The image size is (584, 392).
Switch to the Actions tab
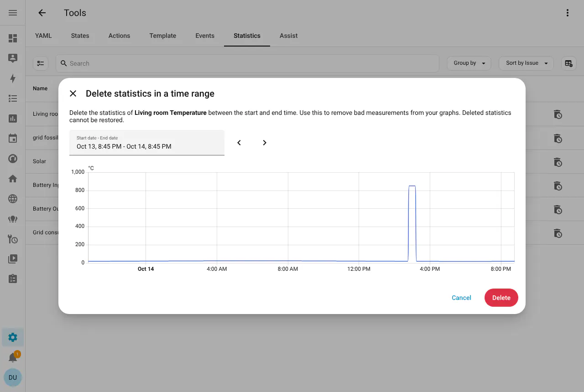coord(119,36)
